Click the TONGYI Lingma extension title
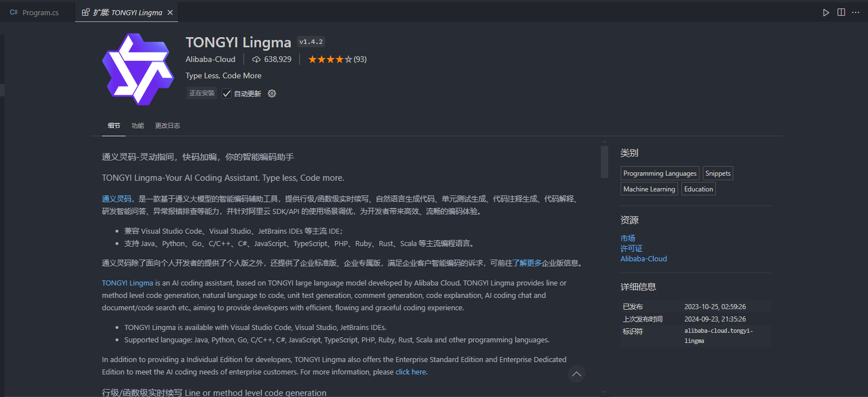868x397 pixels. coord(238,42)
